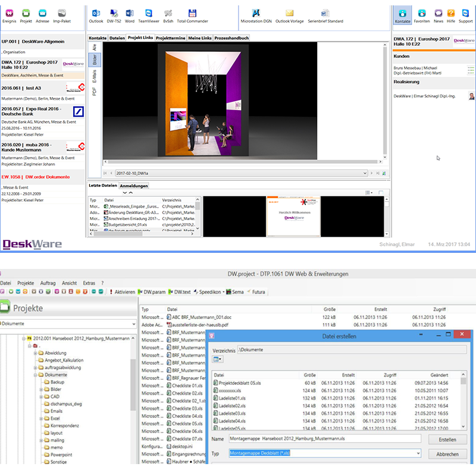Open the Auftrag menu

[x=48, y=283]
